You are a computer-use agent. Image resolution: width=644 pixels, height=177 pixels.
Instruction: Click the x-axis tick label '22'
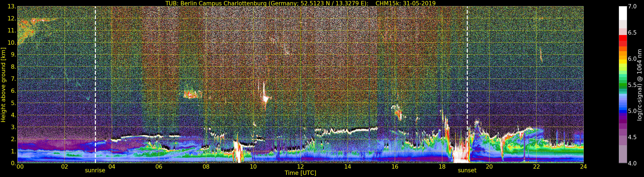click(536, 166)
